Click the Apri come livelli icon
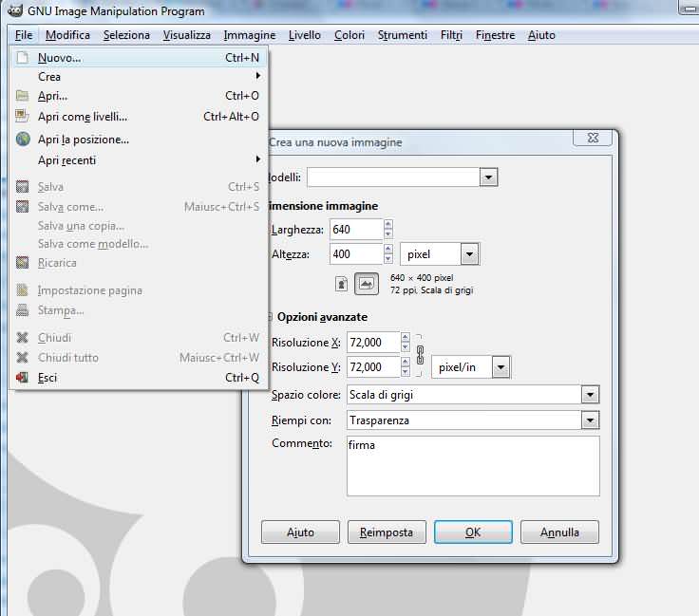The width and height of the screenshot is (699, 616). coord(22,116)
